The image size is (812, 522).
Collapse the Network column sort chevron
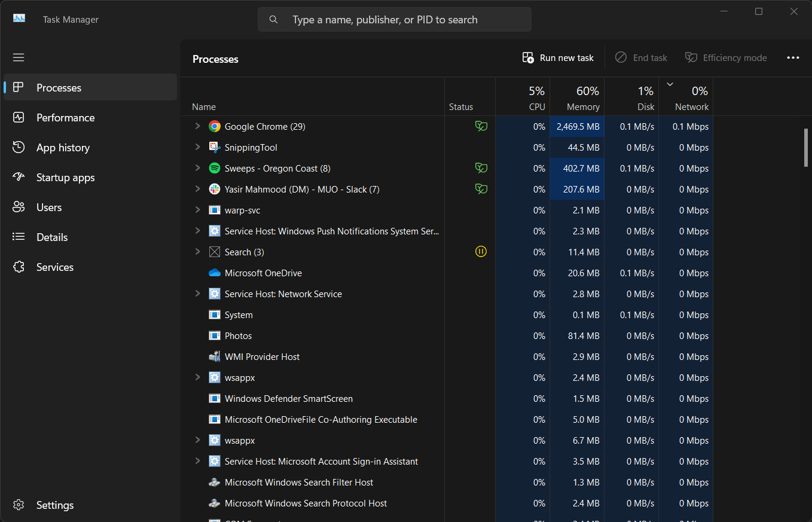[x=670, y=84]
